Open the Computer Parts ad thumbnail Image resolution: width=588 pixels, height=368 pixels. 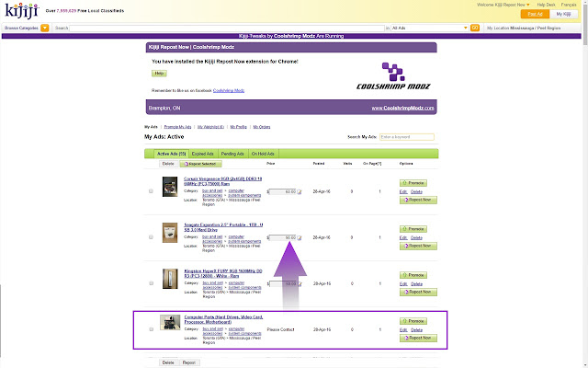[170, 322]
